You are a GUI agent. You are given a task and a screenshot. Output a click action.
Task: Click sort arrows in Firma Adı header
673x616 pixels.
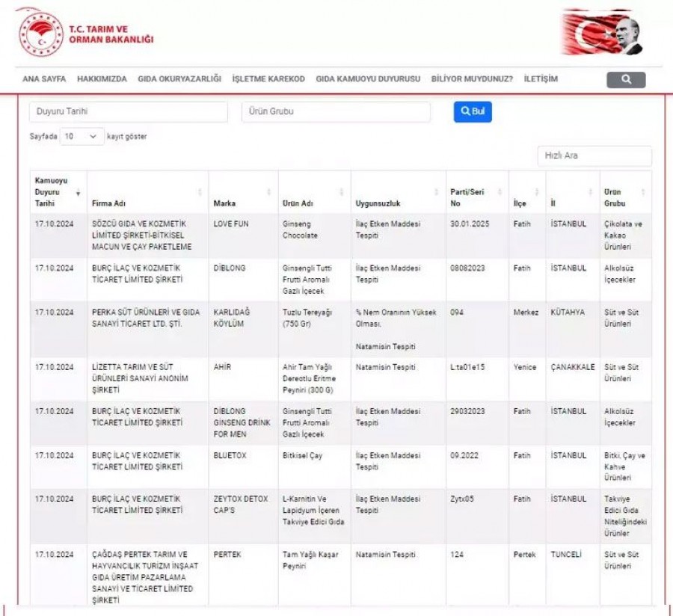[x=200, y=192]
